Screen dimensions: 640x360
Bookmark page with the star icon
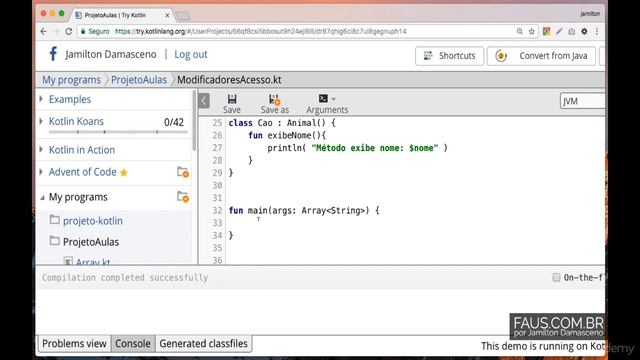click(531, 31)
